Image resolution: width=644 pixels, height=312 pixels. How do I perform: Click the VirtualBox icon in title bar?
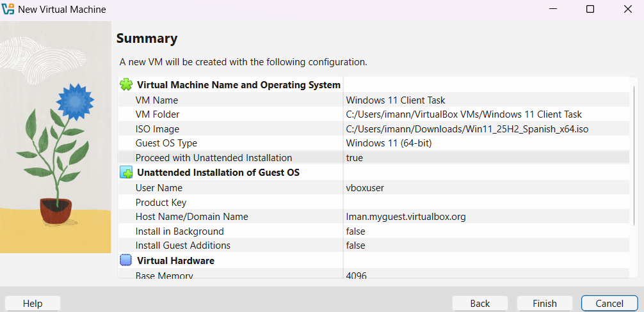click(8, 10)
